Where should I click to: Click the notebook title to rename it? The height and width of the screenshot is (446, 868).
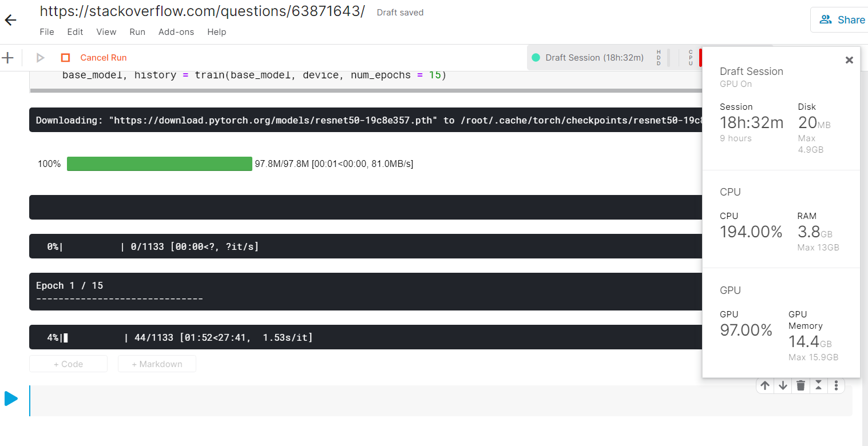coord(202,11)
